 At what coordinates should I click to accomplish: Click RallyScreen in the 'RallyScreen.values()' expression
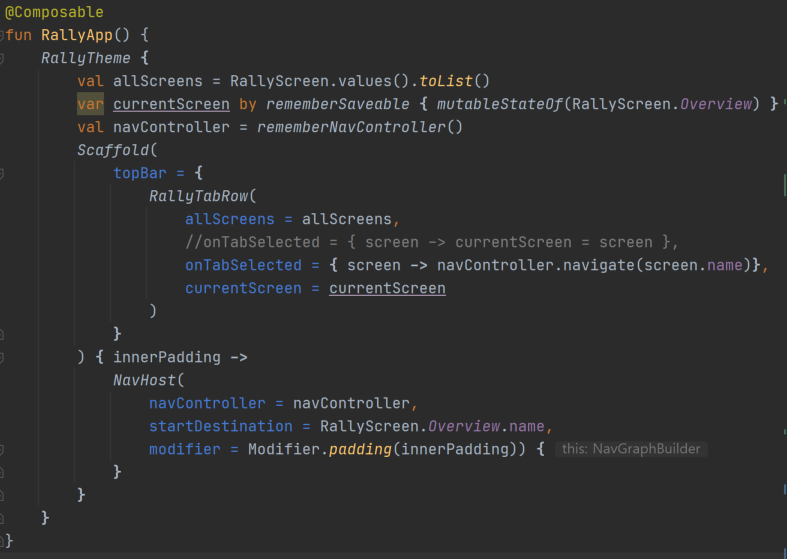click(x=279, y=81)
